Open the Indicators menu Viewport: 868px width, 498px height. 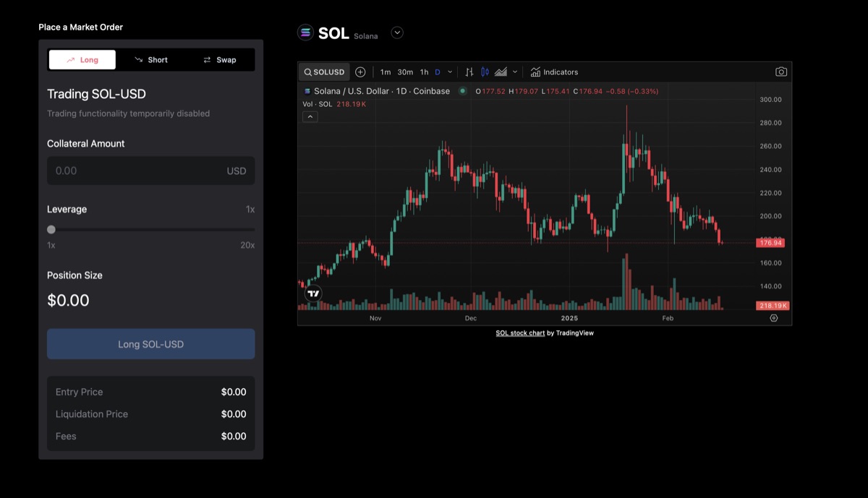point(554,72)
